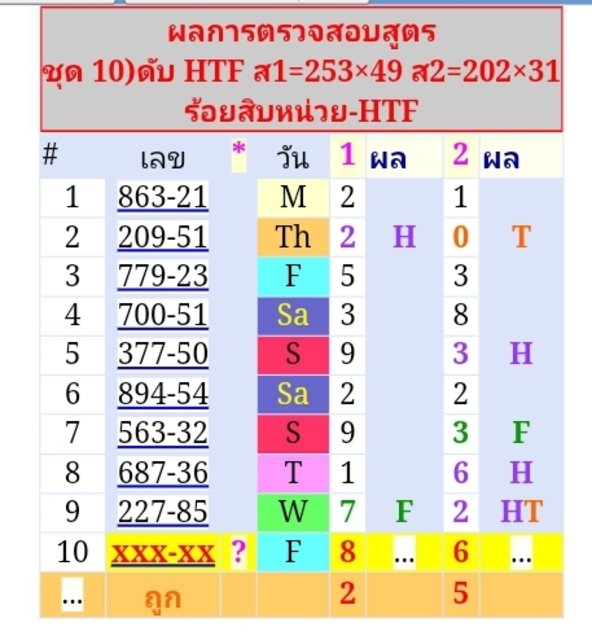Click the magenta 1 column header
Viewport: 592px width, 640px height.
tap(347, 155)
